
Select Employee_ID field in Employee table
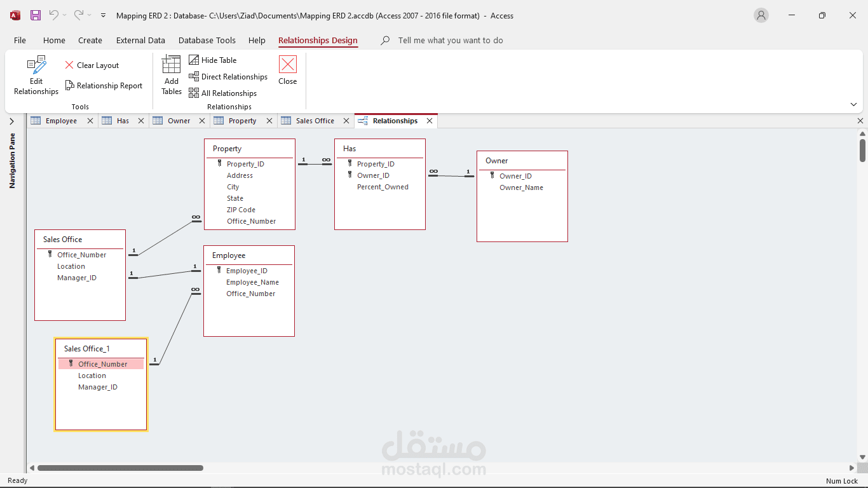247,271
